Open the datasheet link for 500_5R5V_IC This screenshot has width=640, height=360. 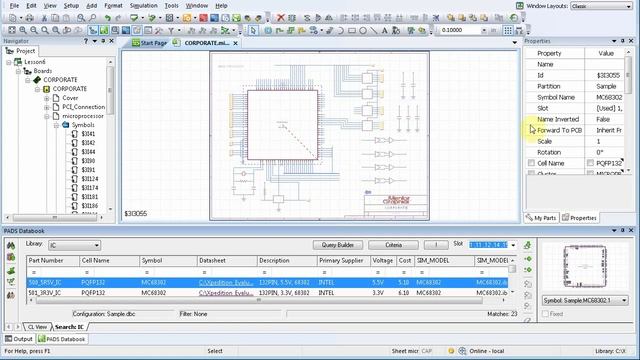[x=226, y=282]
